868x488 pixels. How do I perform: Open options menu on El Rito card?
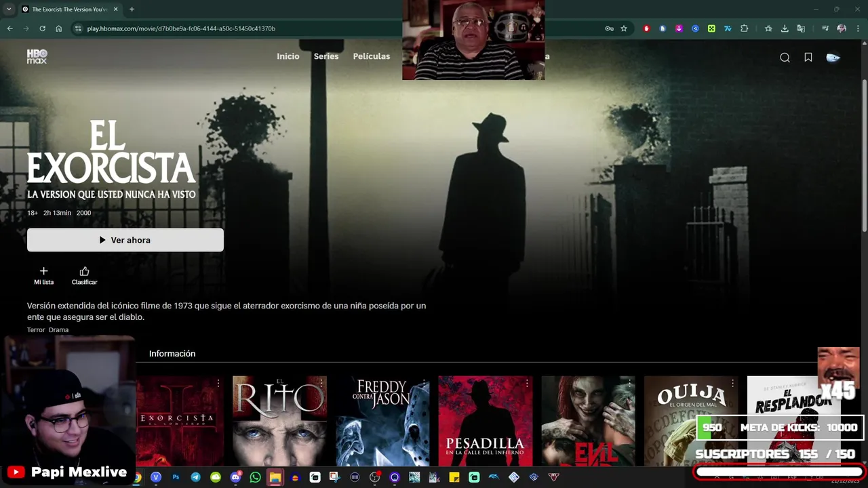321,384
